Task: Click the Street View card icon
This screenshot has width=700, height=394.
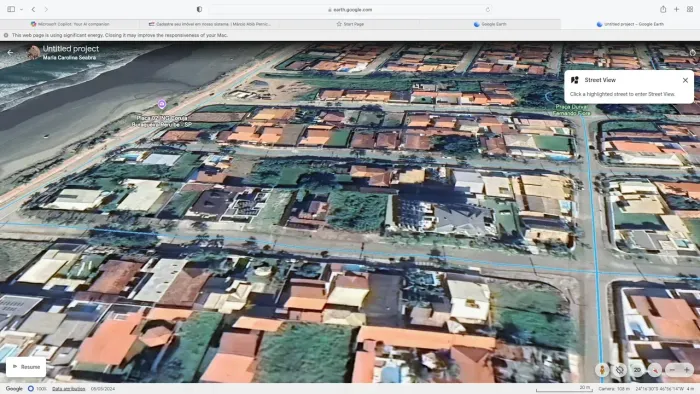Action: tap(575, 80)
